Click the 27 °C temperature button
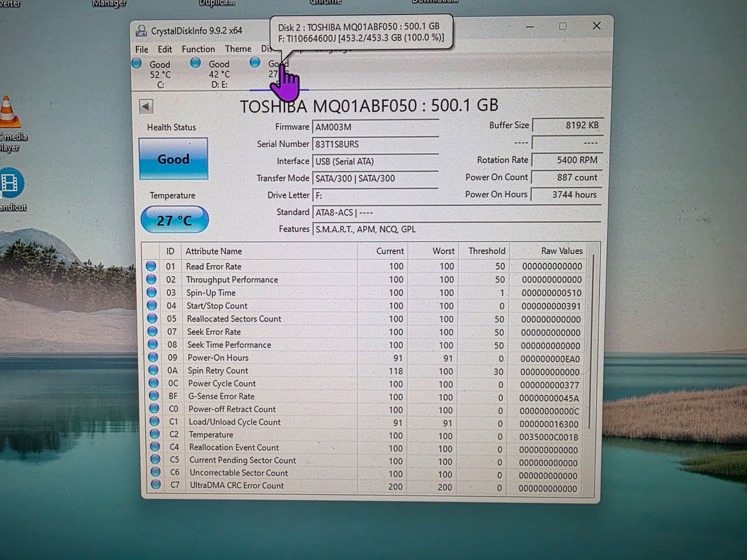The image size is (747, 560). tap(175, 220)
